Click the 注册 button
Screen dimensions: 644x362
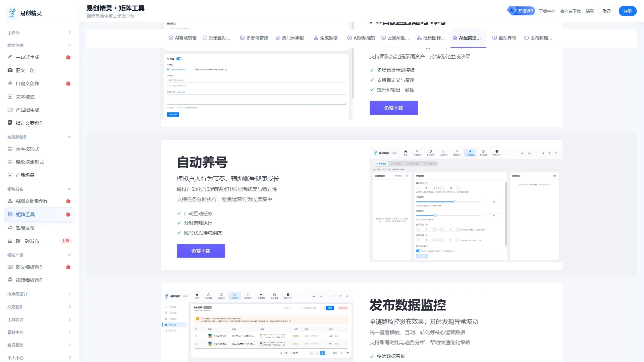pyautogui.click(x=628, y=11)
